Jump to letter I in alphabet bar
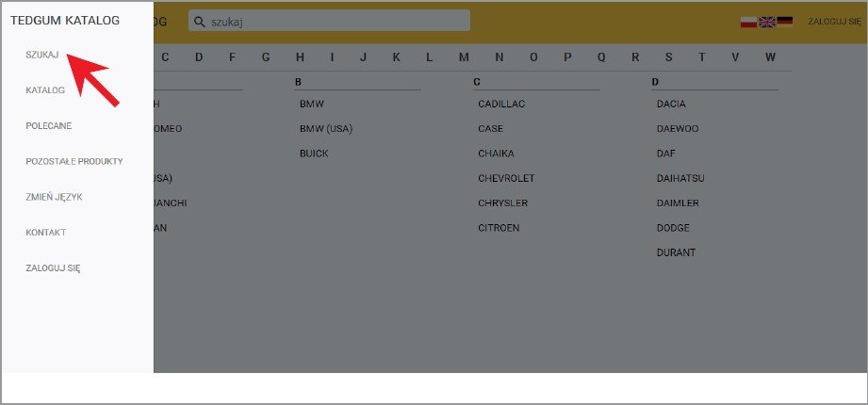The width and height of the screenshot is (868, 405). tap(332, 57)
